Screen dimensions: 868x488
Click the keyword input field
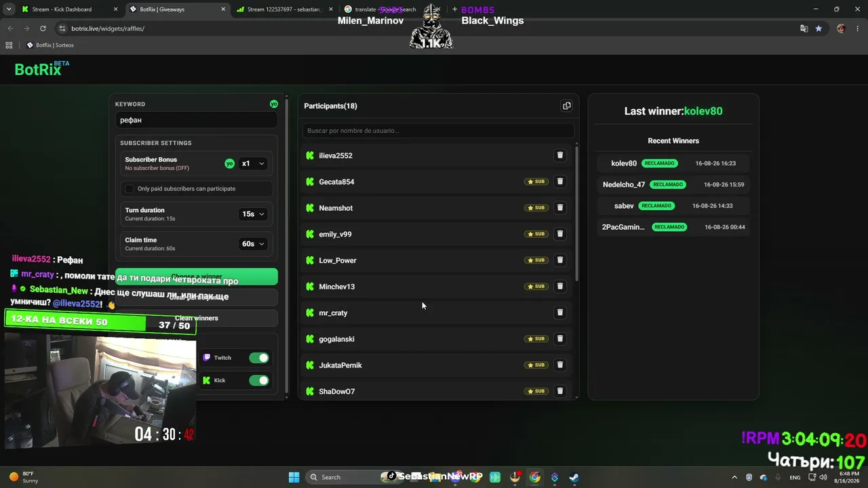point(197,120)
